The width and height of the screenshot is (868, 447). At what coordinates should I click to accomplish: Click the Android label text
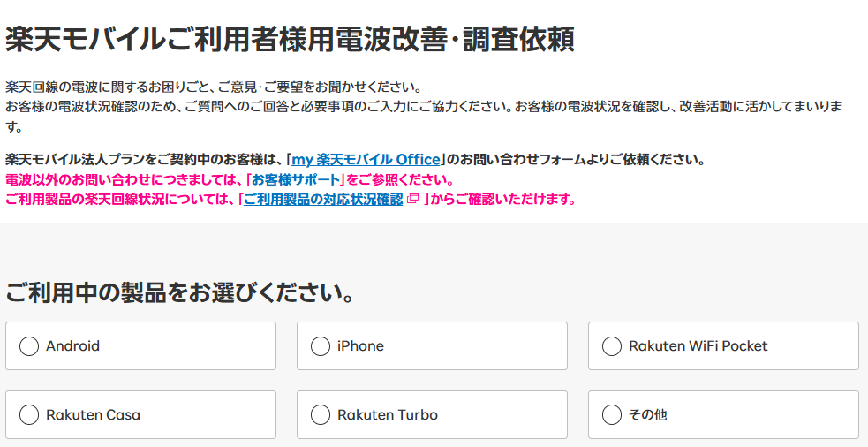72,346
